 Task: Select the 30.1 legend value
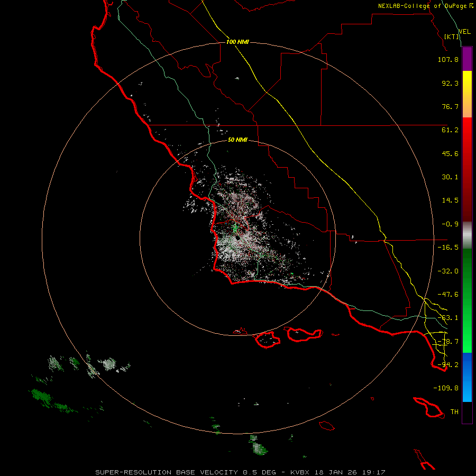click(x=450, y=177)
